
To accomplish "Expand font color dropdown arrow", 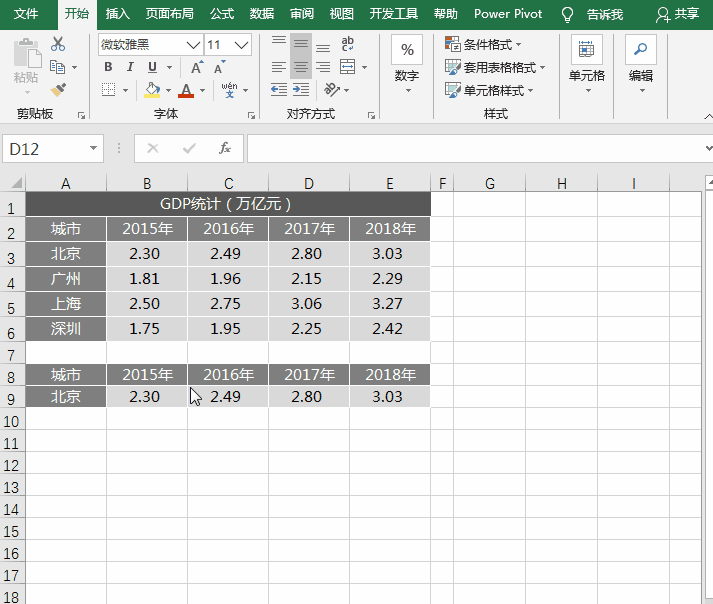I will click(202, 90).
